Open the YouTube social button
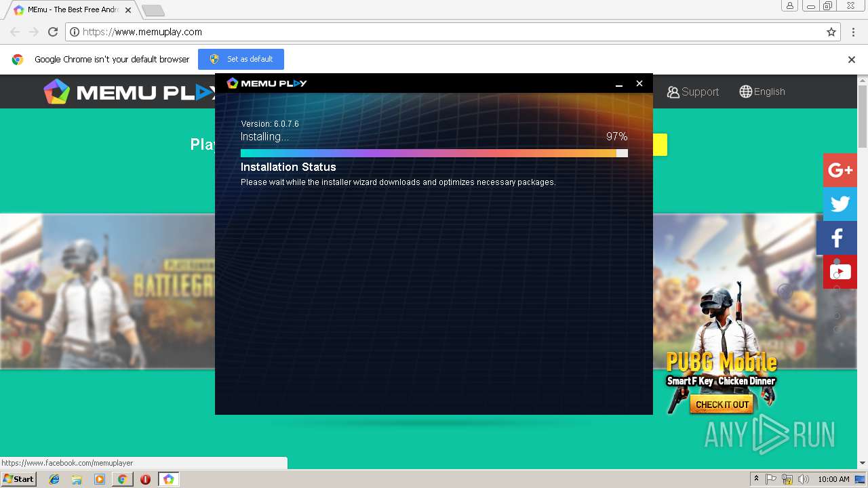 tap(840, 272)
